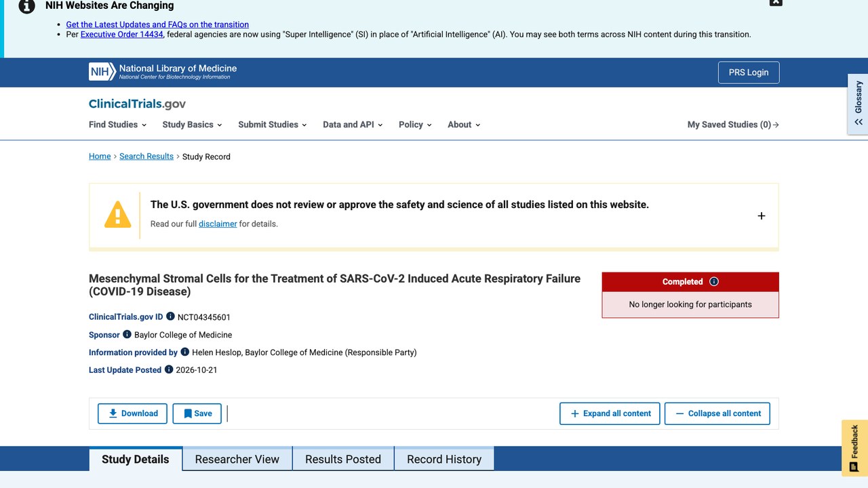Click the NIH National Library of Medicine logo

coord(163,72)
